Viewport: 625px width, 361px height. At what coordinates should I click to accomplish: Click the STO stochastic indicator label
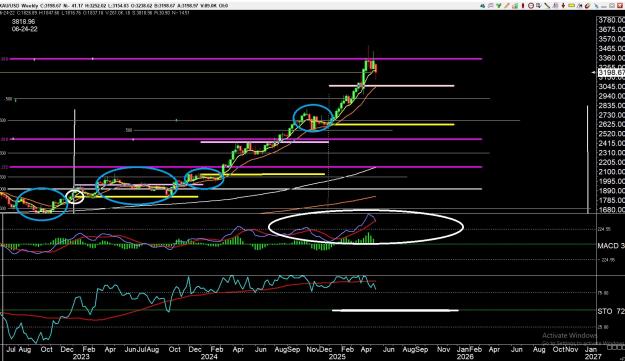point(611,311)
